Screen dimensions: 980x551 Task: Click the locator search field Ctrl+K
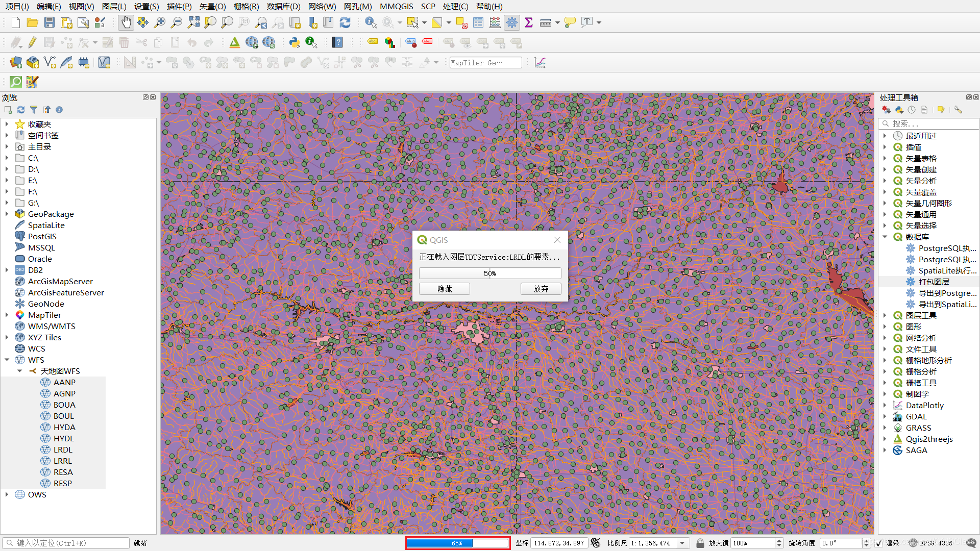coord(66,543)
